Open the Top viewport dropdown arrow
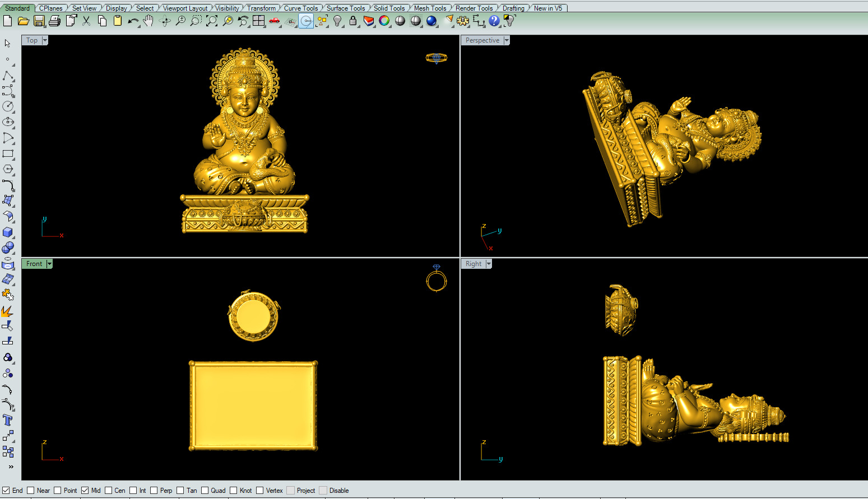Image resolution: width=868 pixels, height=499 pixels. click(x=45, y=40)
